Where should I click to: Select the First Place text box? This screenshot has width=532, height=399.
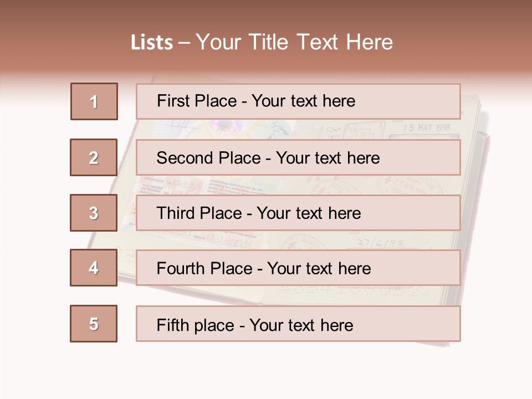point(298,101)
